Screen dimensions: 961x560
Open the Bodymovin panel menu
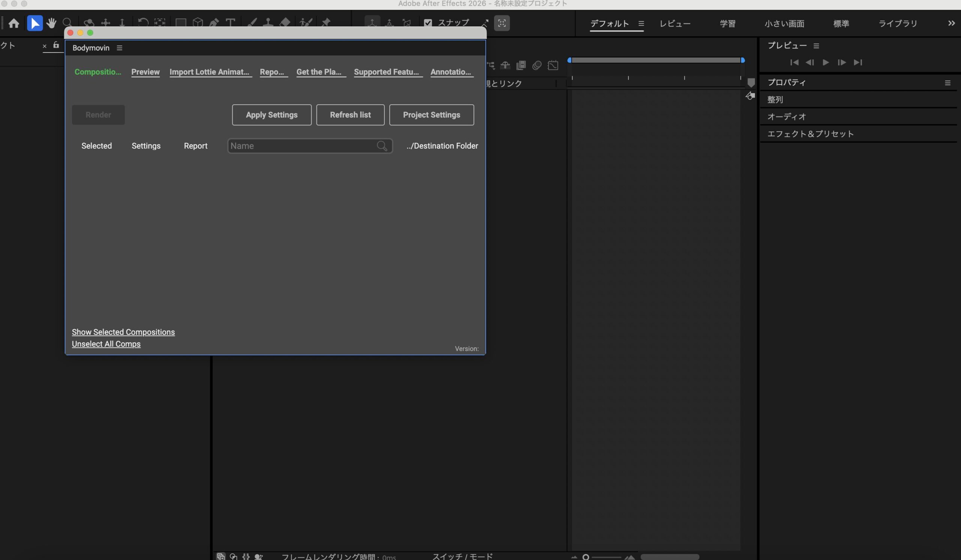(119, 48)
